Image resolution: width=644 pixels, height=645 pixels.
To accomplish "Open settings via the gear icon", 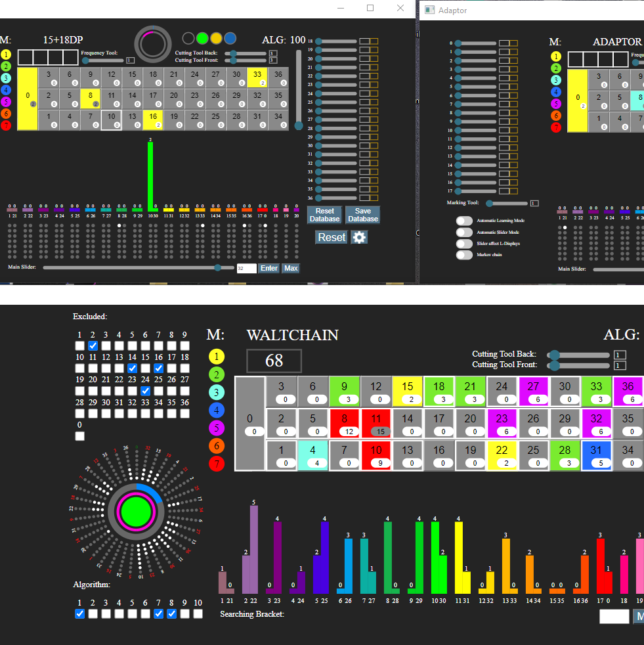I will tap(359, 237).
